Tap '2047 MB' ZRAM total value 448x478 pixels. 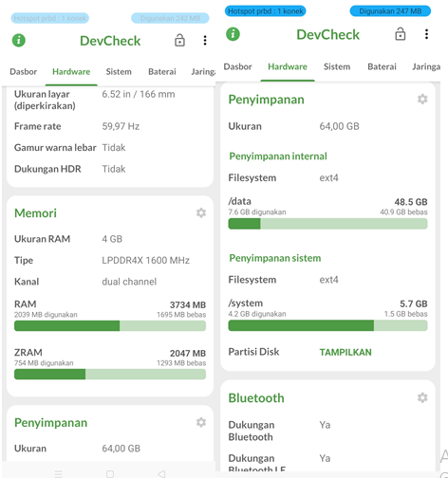188,353
